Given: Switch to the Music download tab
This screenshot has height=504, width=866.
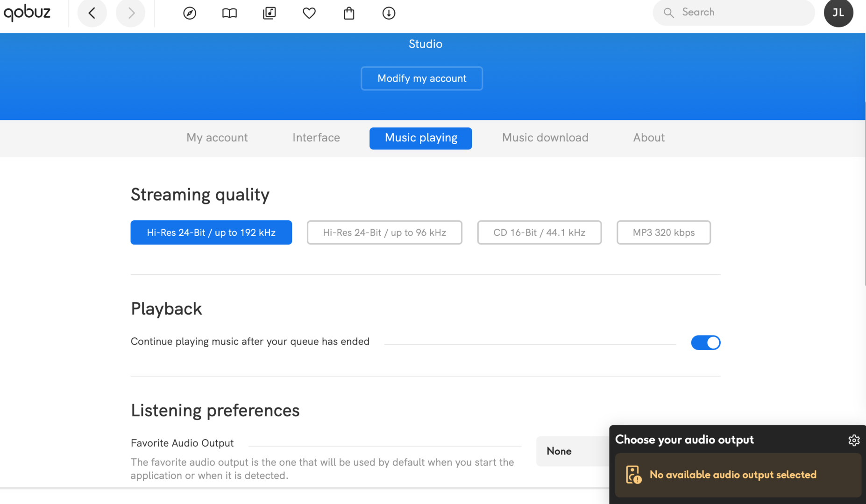Looking at the screenshot, I should click(x=545, y=138).
